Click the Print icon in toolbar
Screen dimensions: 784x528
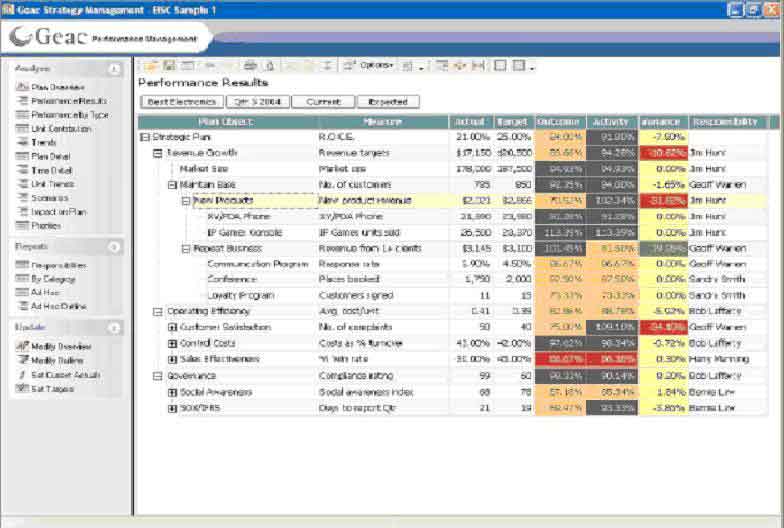pyautogui.click(x=250, y=65)
